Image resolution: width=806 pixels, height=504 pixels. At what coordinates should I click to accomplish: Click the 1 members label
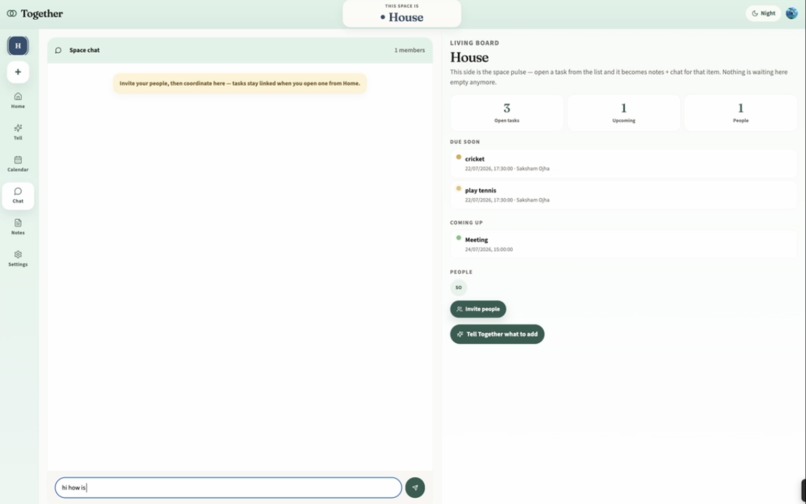410,50
